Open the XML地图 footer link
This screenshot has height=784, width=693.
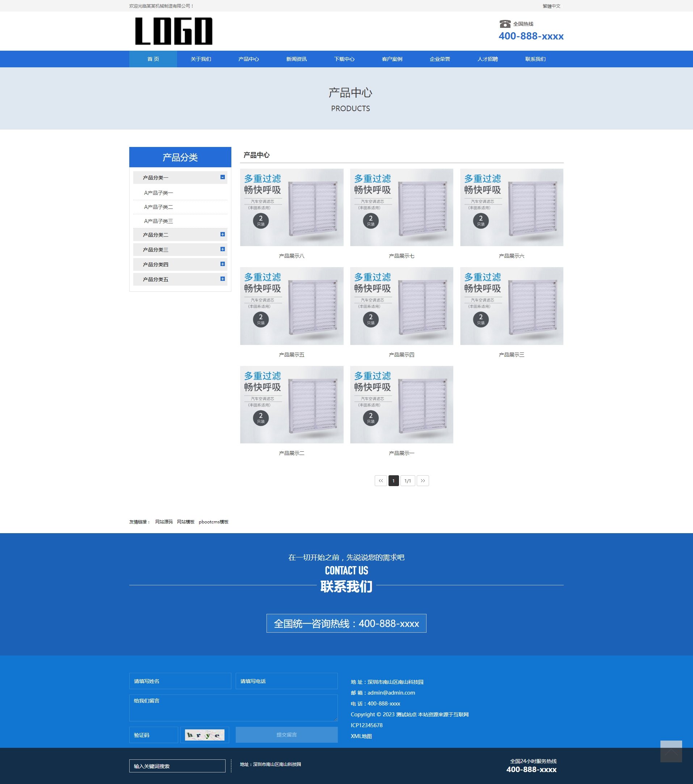(361, 736)
